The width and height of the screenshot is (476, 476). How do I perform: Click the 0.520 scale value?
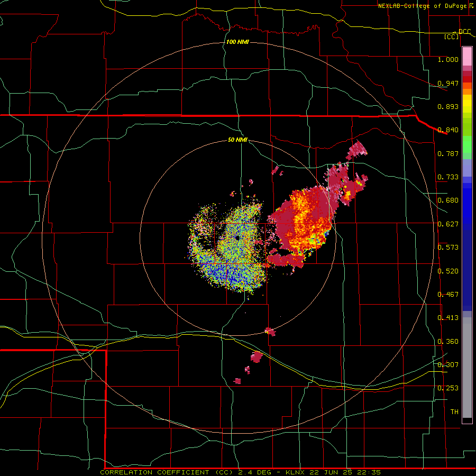point(448,271)
